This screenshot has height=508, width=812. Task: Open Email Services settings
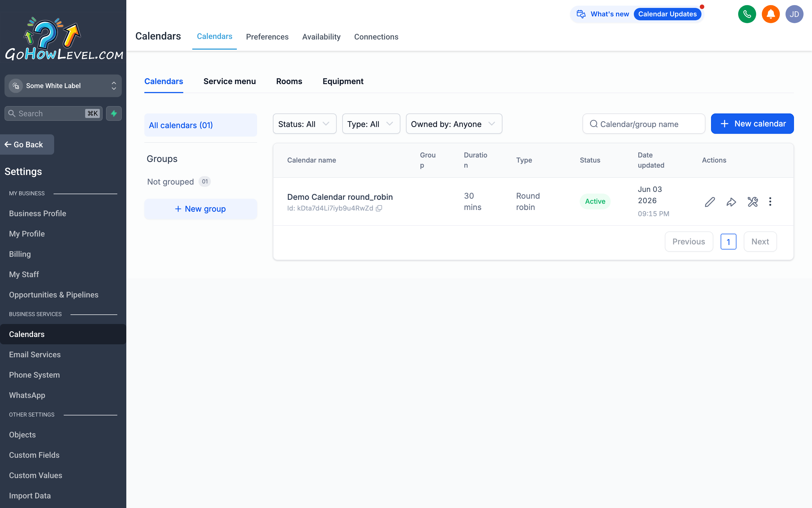click(x=35, y=354)
